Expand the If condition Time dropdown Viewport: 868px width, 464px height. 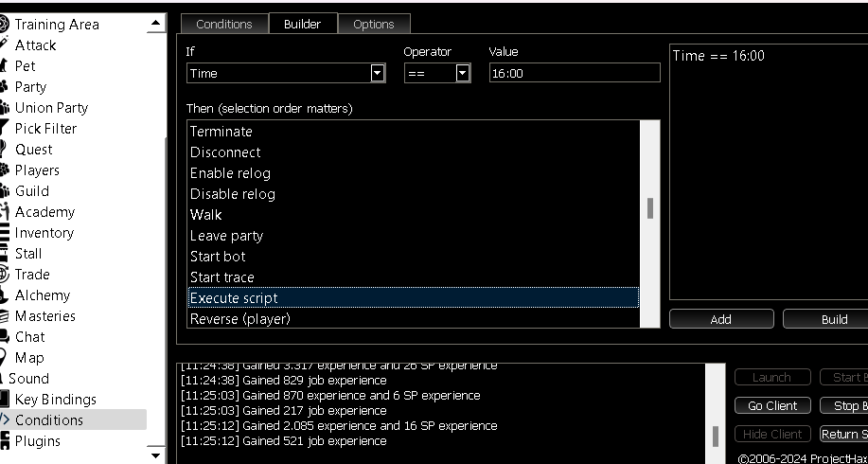(x=378, y=73)
